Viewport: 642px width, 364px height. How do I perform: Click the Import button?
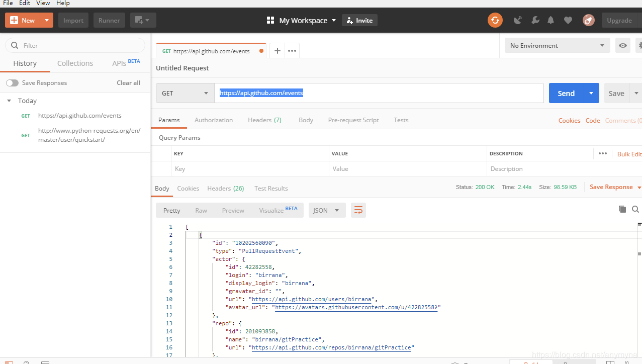73,20
